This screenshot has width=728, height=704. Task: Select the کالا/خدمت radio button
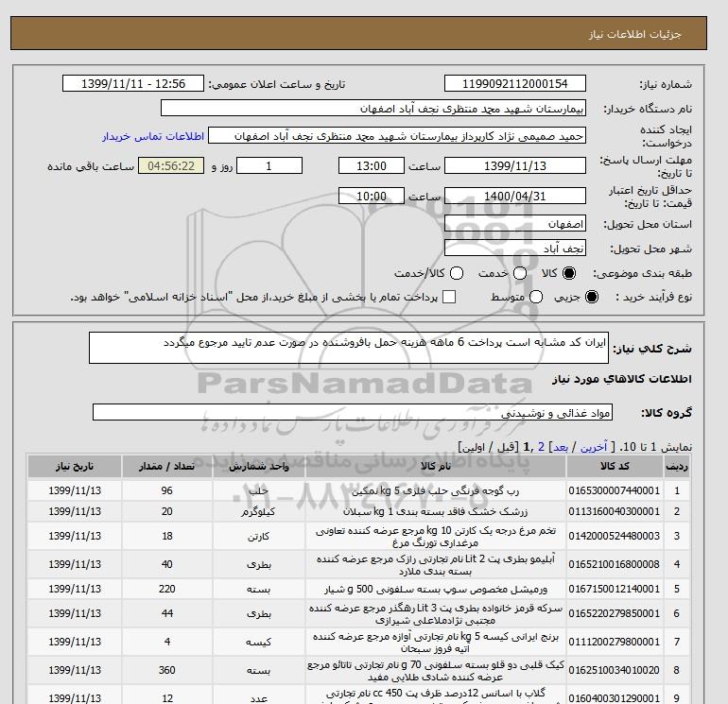[x=457, y=273]
